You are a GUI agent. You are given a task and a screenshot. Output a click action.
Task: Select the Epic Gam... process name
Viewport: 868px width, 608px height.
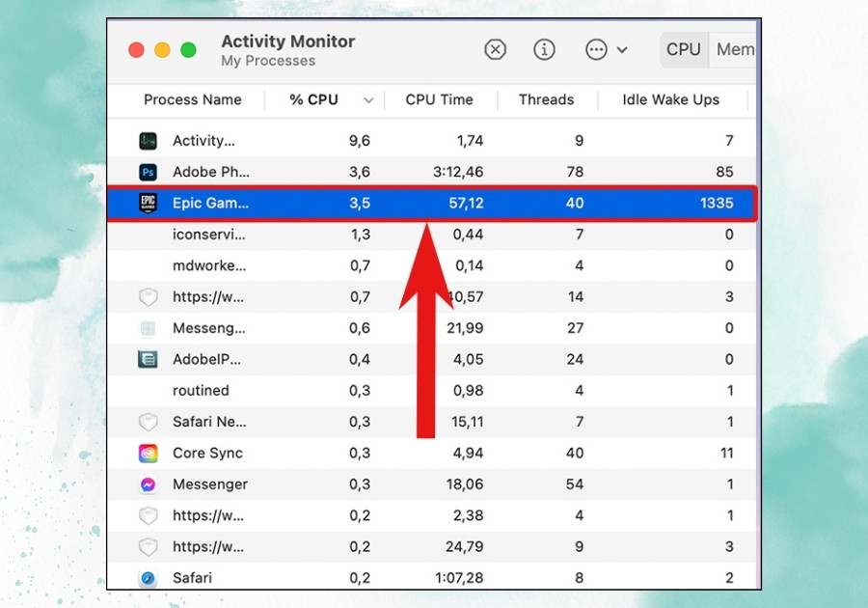(x=210, y=203)
